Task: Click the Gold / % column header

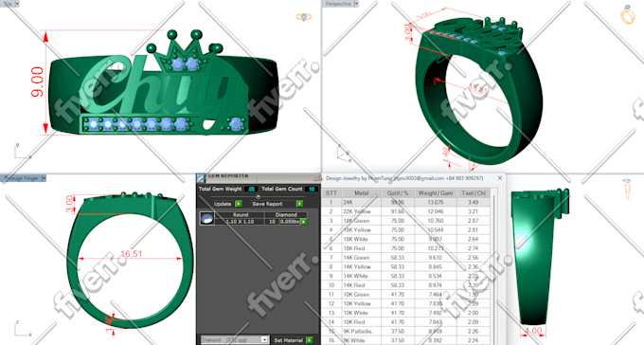Action: (398, 192)
